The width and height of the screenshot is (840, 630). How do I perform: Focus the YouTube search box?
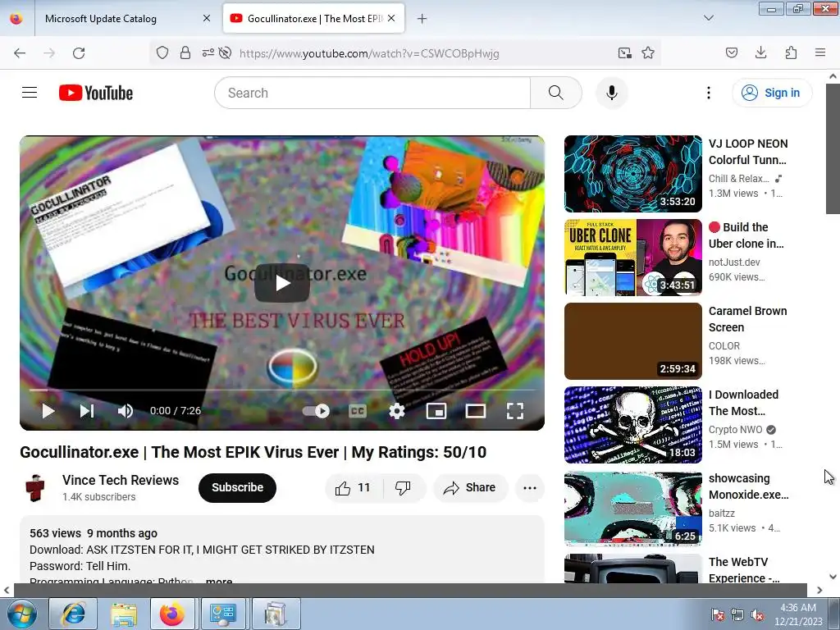(372, 93)
